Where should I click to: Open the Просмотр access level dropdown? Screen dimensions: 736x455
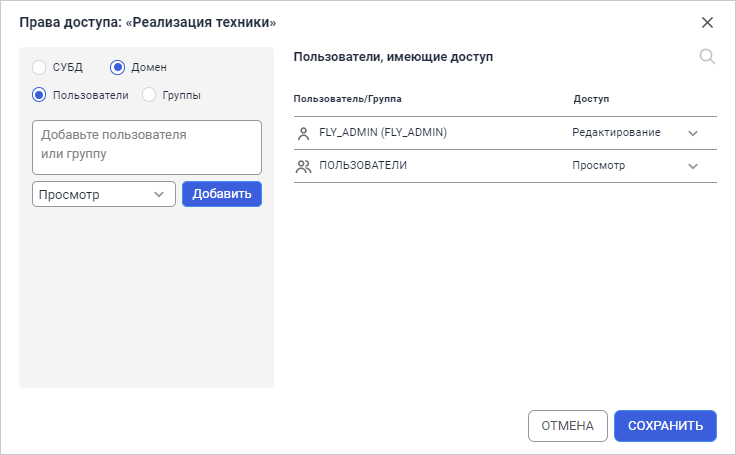pos(104,194)
